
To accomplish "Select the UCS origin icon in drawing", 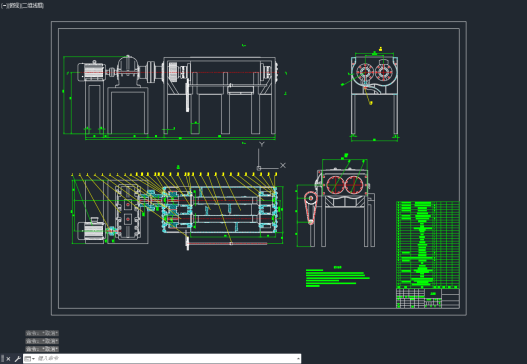I will [259, 168].
